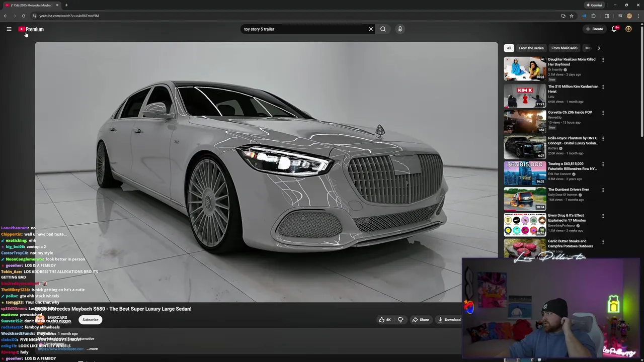Viewport: 644px width, 362px height.
Task: Dislike the video with thumbs down
Action: (400, 320)
